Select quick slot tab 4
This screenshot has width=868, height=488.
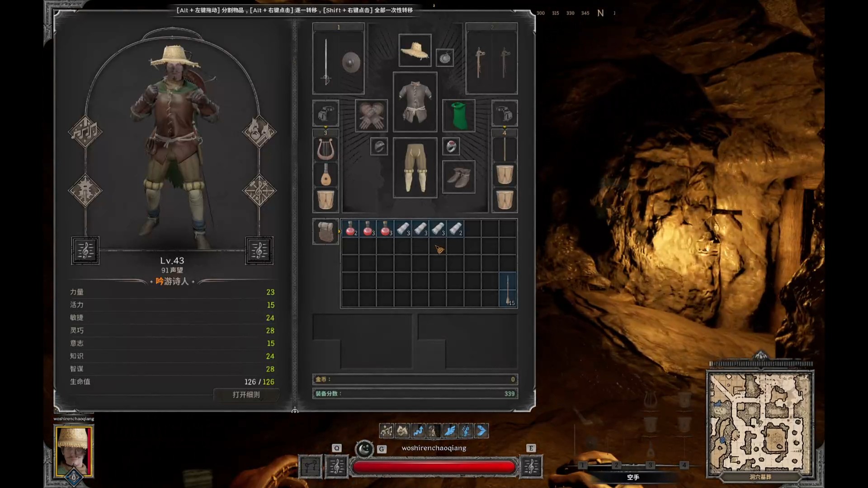click(505, 133)
